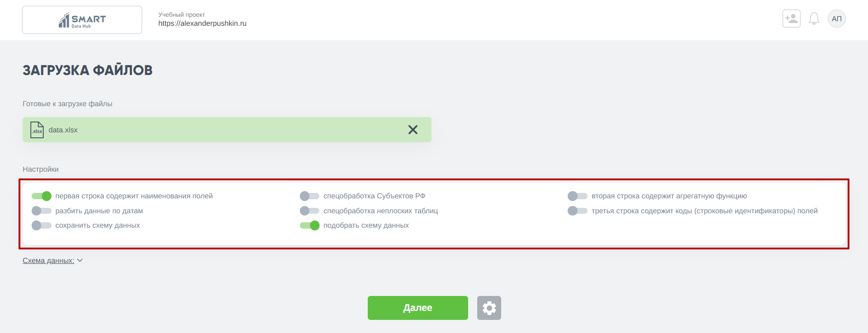Select the data.xlsx file row
The width and height of the screenshot is (868, 333).
[226, 130]
